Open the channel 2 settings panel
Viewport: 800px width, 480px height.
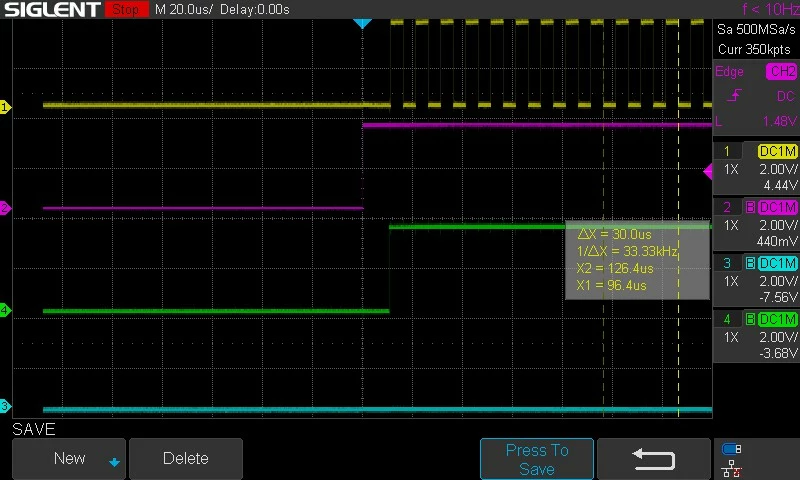(756, 224)
